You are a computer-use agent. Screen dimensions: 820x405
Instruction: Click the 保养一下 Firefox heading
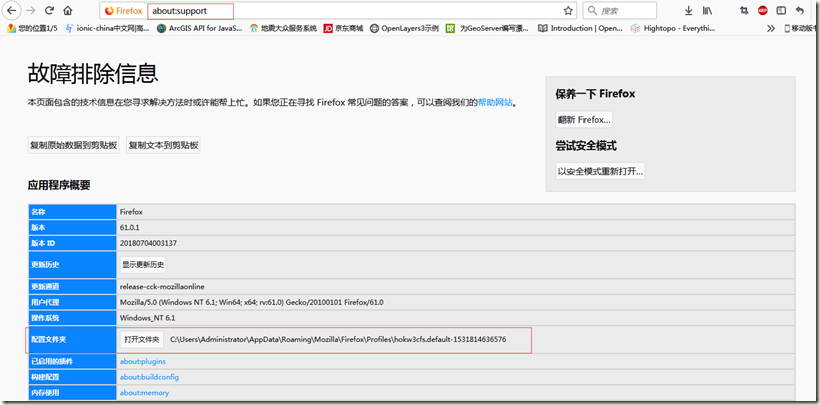click(595, 94)
